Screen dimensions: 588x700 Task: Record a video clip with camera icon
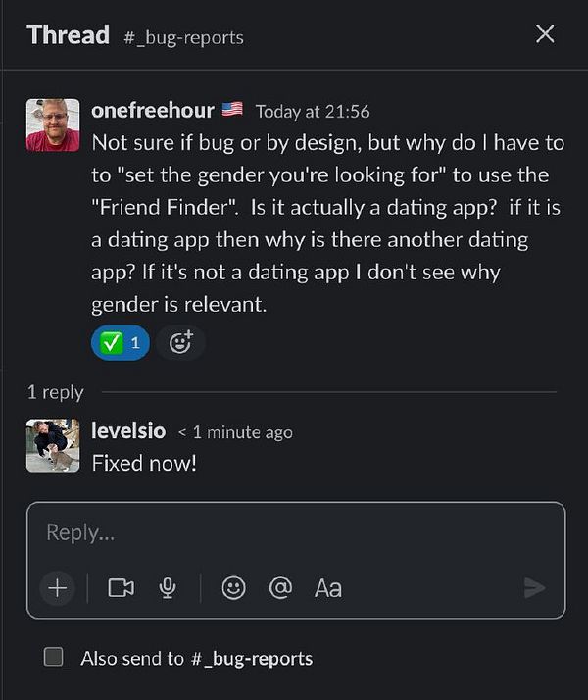coord(121,587)
